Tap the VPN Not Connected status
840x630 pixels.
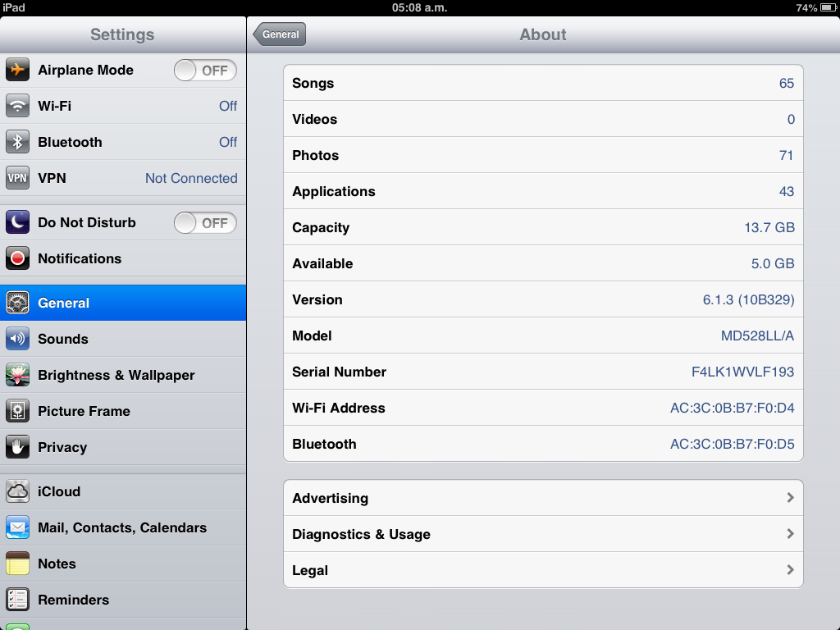(x=191, y=178)
